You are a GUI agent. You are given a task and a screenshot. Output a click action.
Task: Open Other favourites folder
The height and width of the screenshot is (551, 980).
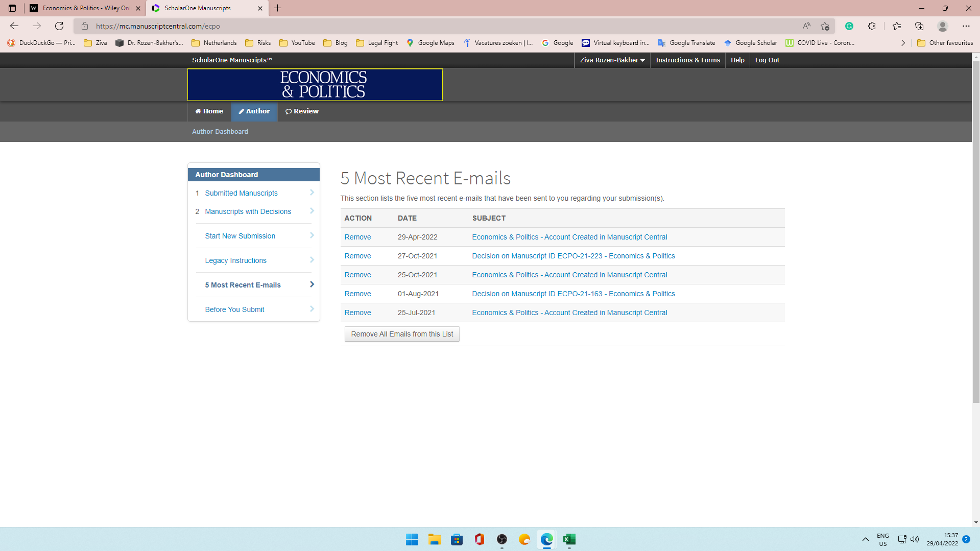coord(945,43)
